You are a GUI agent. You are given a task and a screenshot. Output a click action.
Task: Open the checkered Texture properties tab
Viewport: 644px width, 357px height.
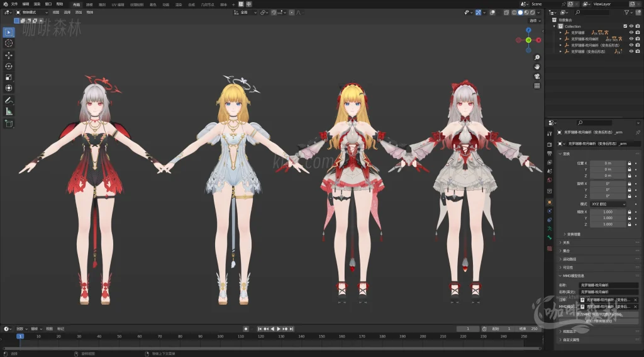(550, 249)
